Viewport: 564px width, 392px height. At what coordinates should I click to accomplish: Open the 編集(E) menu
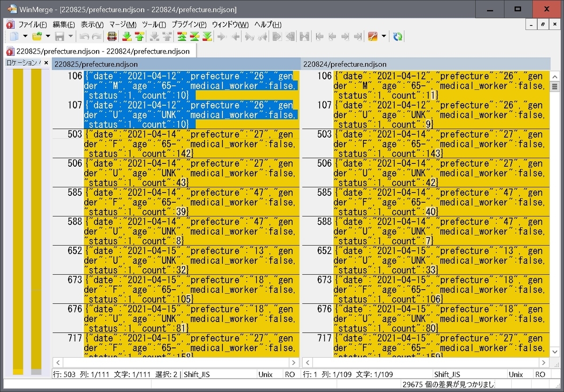[64, 24]
